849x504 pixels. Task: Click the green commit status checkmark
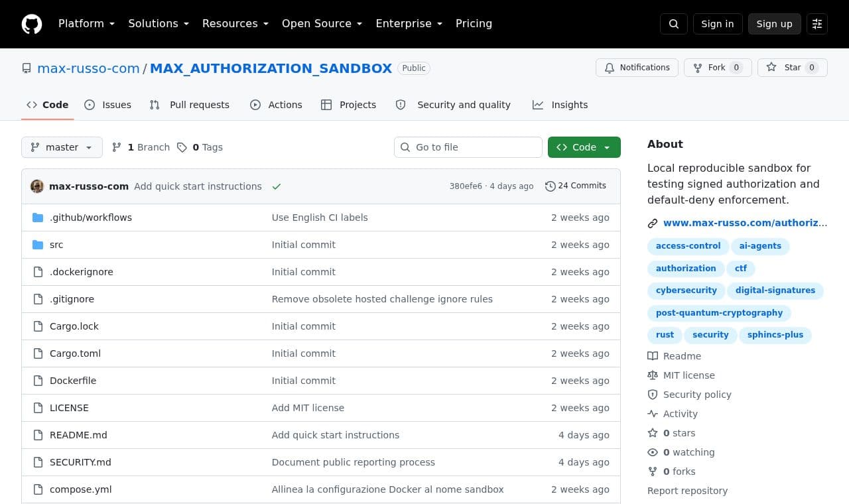[277, 186]
